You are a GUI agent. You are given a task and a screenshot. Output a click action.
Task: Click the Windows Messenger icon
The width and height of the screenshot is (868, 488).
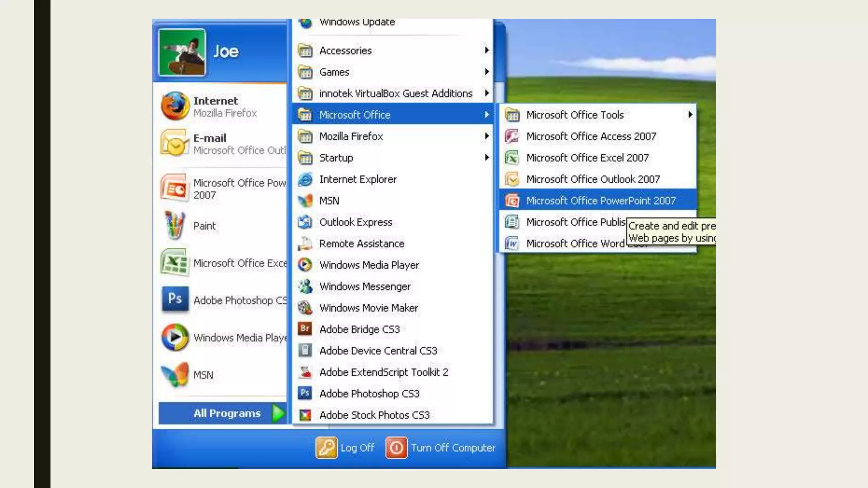[305, 286]
